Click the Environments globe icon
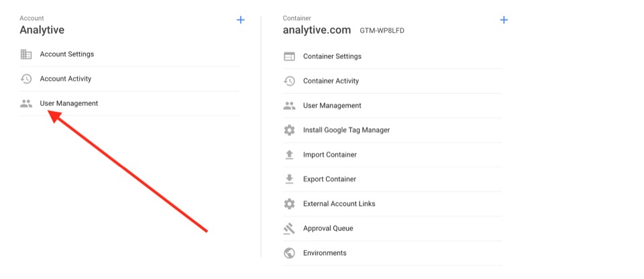This screenshot has width=644, height=279. (289, 253)
